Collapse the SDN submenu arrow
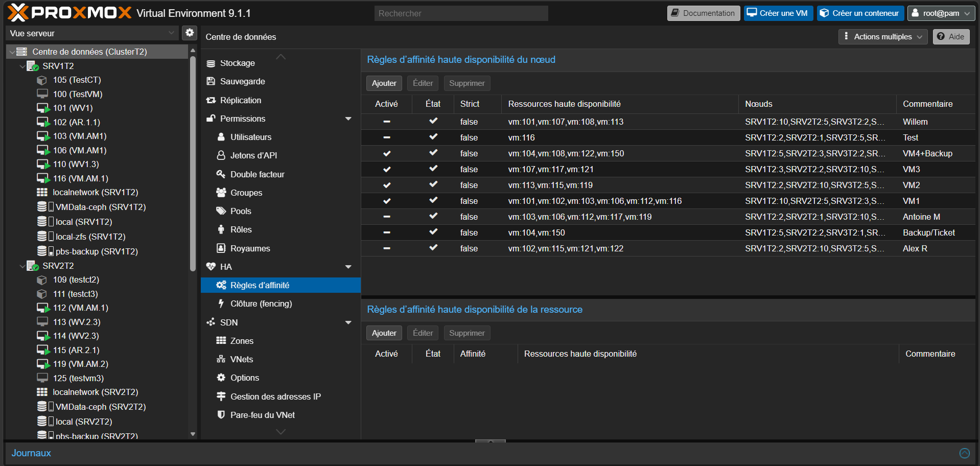 point(348,322)
